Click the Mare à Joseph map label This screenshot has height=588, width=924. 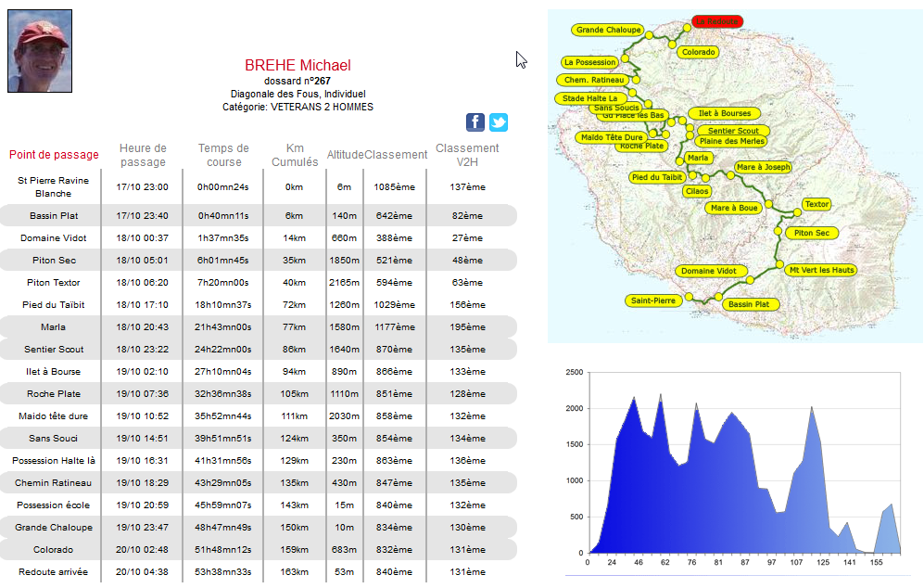764,167
